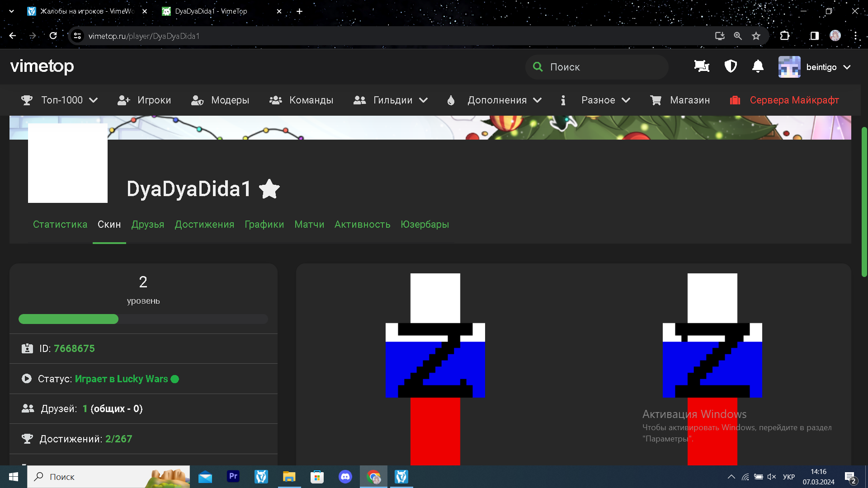This screenshot has width=868, height=488.
Task: Click the Discord taskbar icon
Action: click(x=345, y=477)
